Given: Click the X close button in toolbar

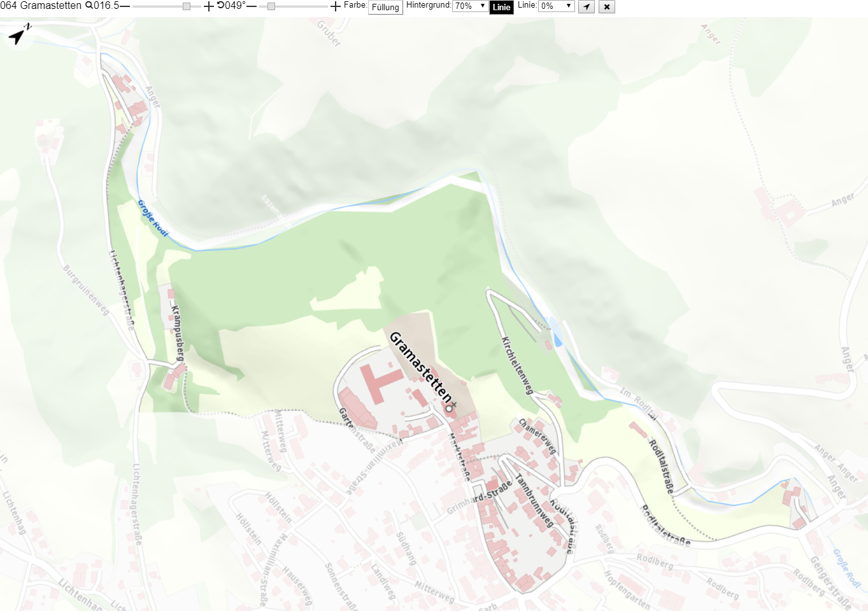Looking at the screenshot, I should click(x=607, y=6).
